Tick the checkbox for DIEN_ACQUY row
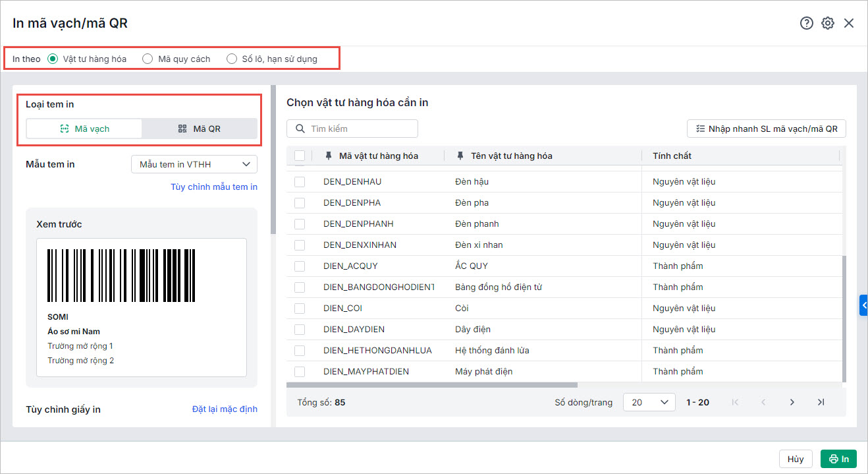Image resolution: width=868 pixels, height=474 pixels. (x=300, y=266)
